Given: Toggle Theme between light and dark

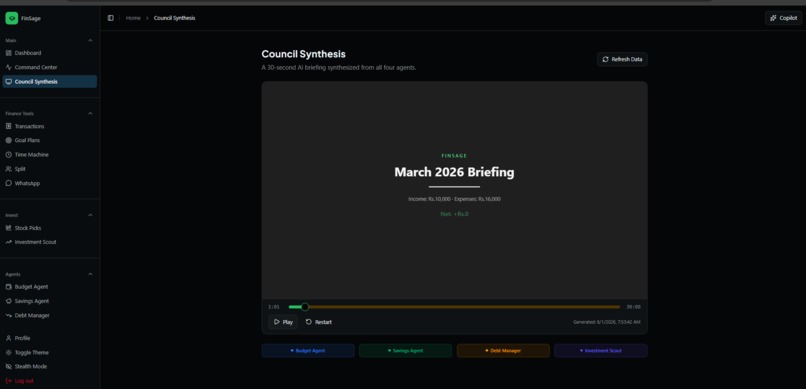Looking at the screenshot, I should [49, 353].
